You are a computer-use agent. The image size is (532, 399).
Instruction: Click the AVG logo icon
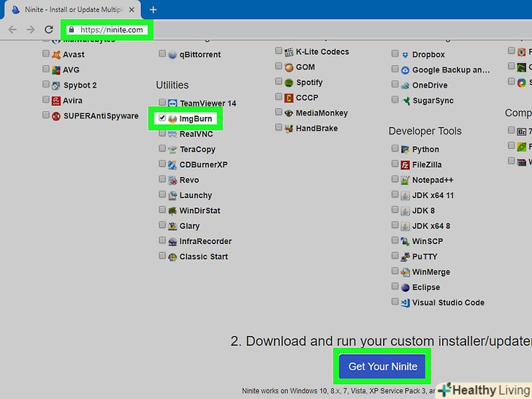pos(56,70)
